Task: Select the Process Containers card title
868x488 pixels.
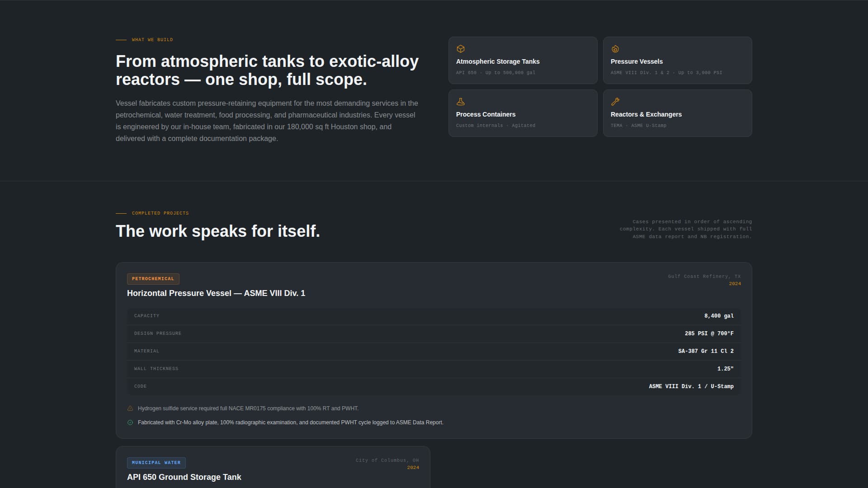Action: (486, 114)
